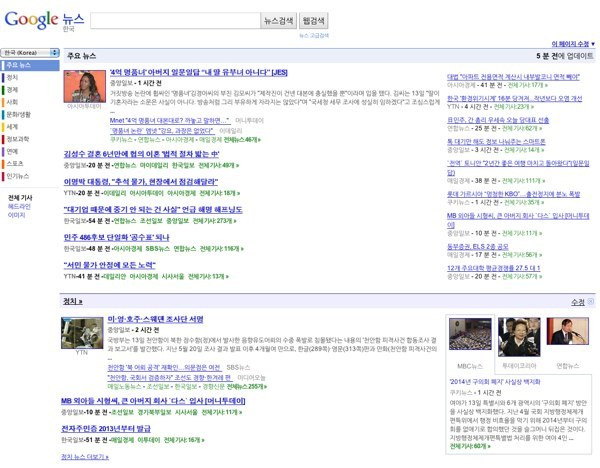Select 문화/생활 in the sidebar

pos(18,114)
